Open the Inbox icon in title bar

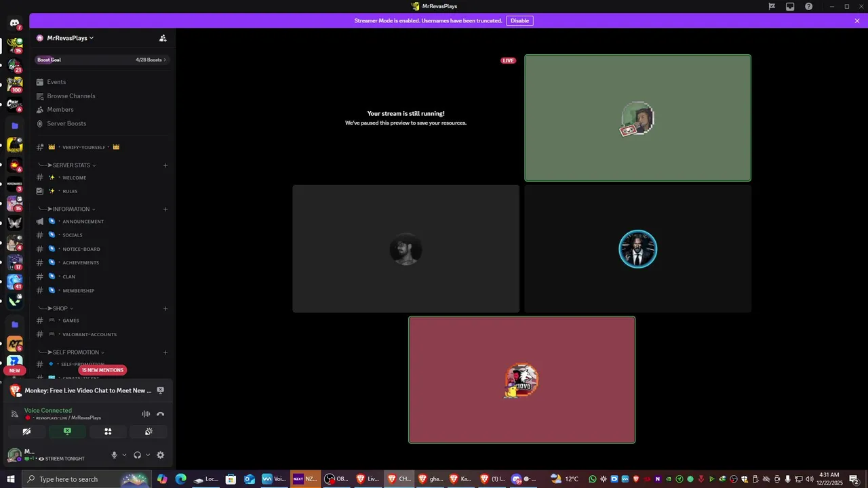[790, 6]
